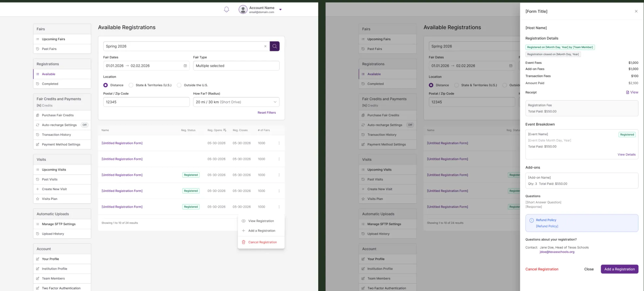
Task: Select the Outside the U.S. radio button
Action: 179,85
